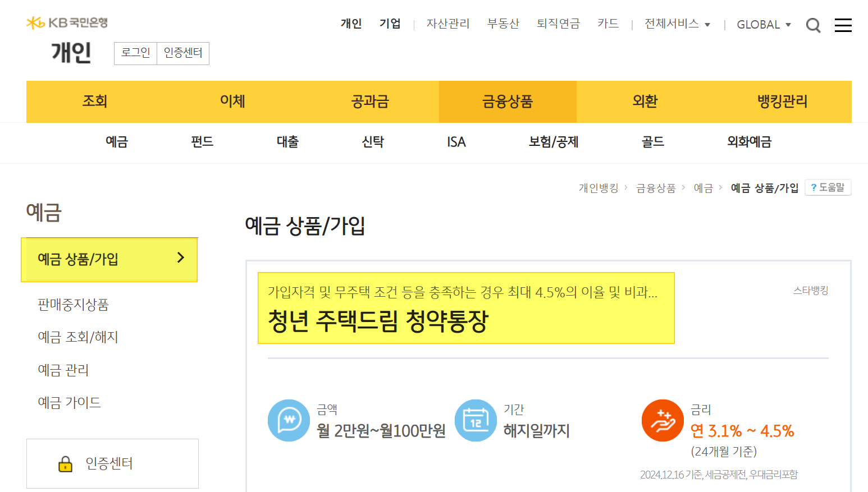Click the 예금 sidebar heading
This screenshot has width=868, height=492.
(x=44, y=213)
